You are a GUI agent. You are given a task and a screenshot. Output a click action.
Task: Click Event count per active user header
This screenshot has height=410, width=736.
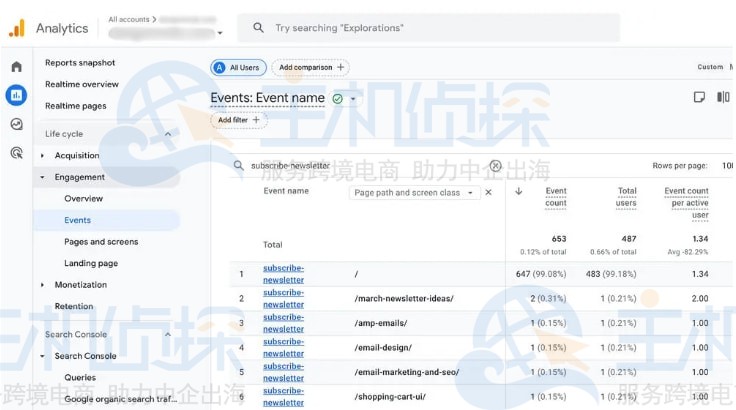coord(686,203)
